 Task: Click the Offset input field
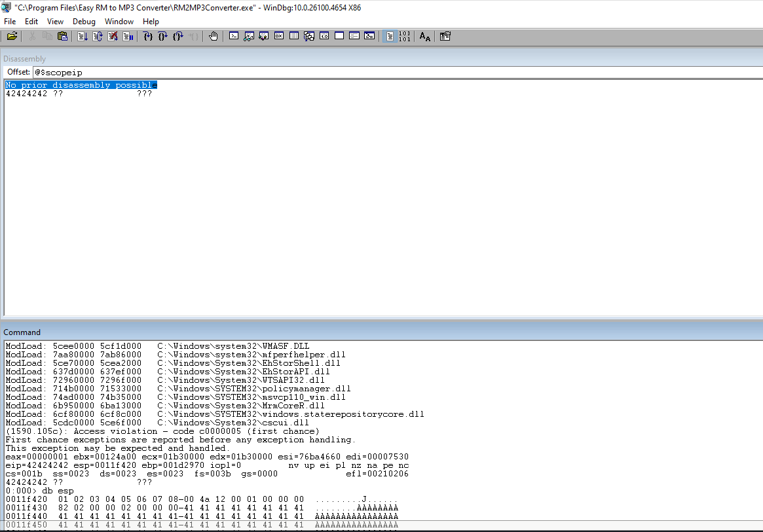pos(393,72)
